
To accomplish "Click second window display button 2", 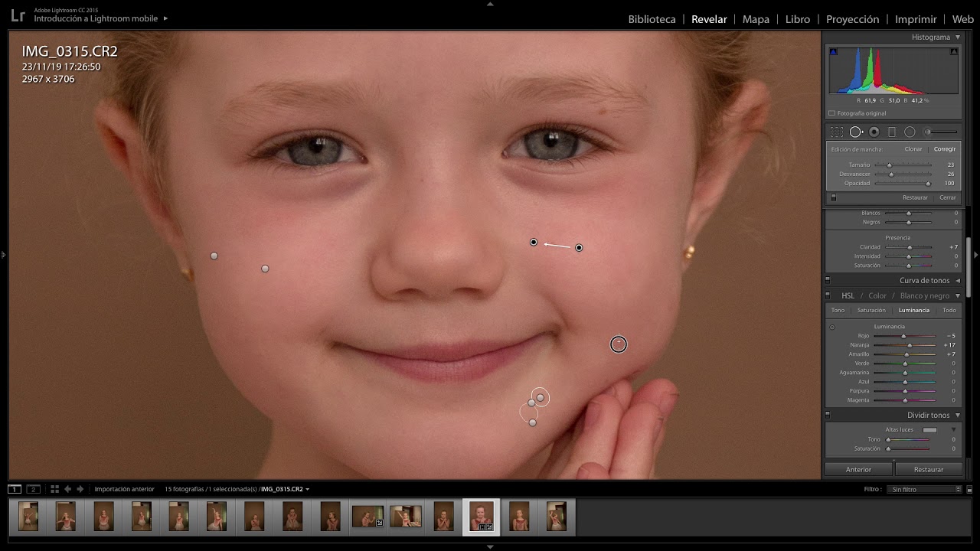I will (33, 489).
